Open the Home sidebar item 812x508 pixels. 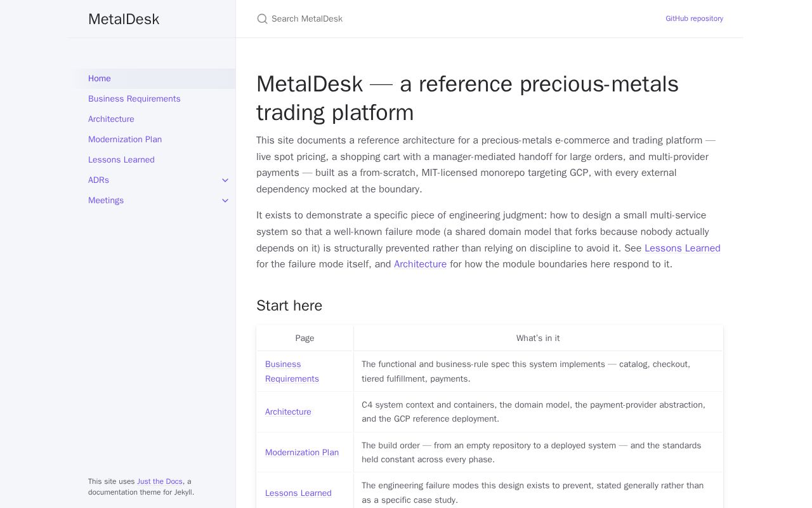tap(152, 79)
